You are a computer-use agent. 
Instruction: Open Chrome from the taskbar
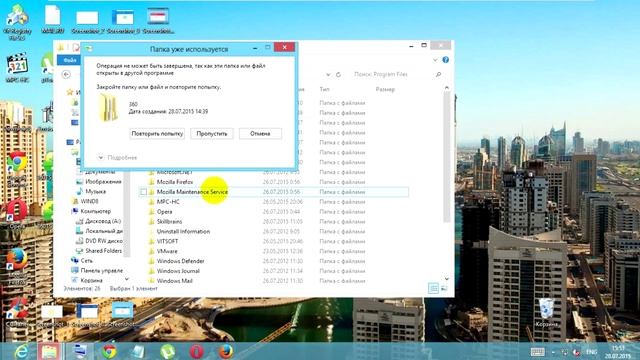click(109, 351)
